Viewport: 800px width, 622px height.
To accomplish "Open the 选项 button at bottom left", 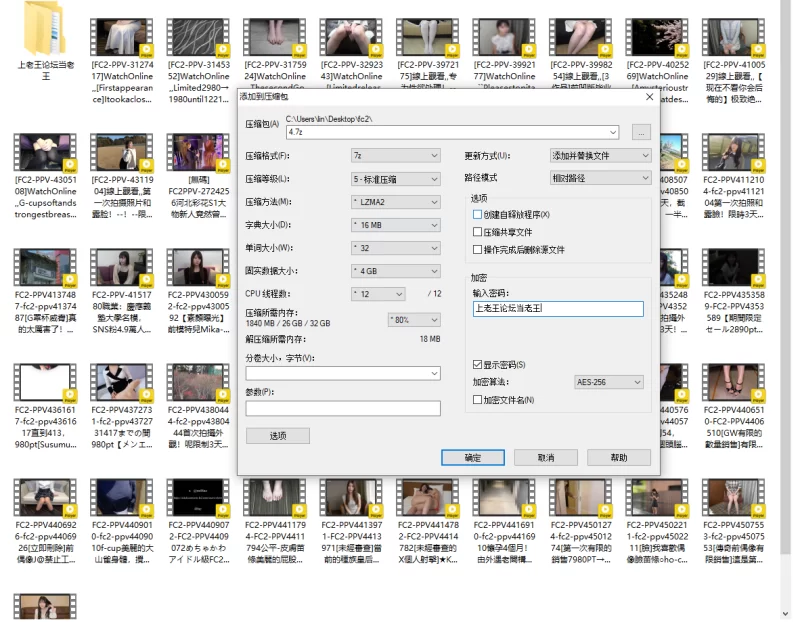I will click(x=277, y=436).
